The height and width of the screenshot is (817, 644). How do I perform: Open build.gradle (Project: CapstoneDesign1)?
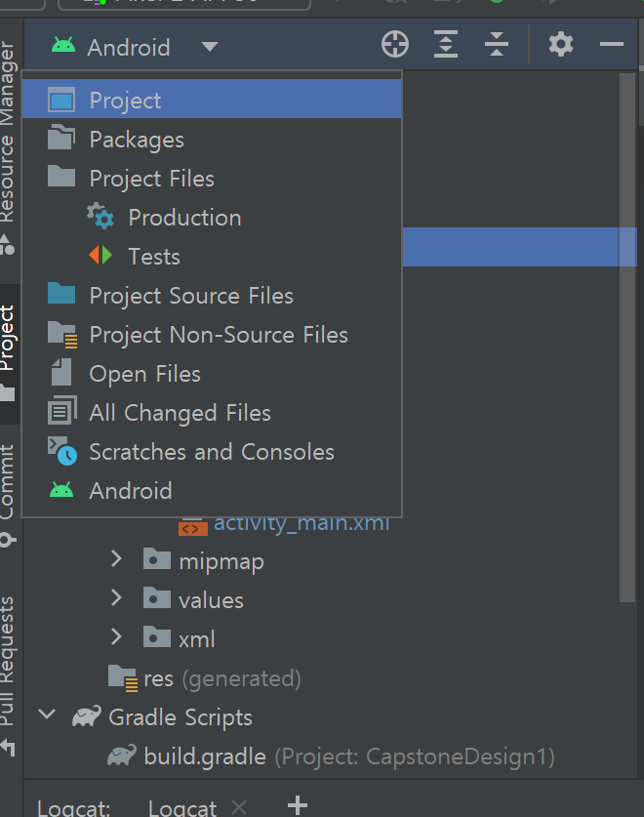[x=349, y=756]
